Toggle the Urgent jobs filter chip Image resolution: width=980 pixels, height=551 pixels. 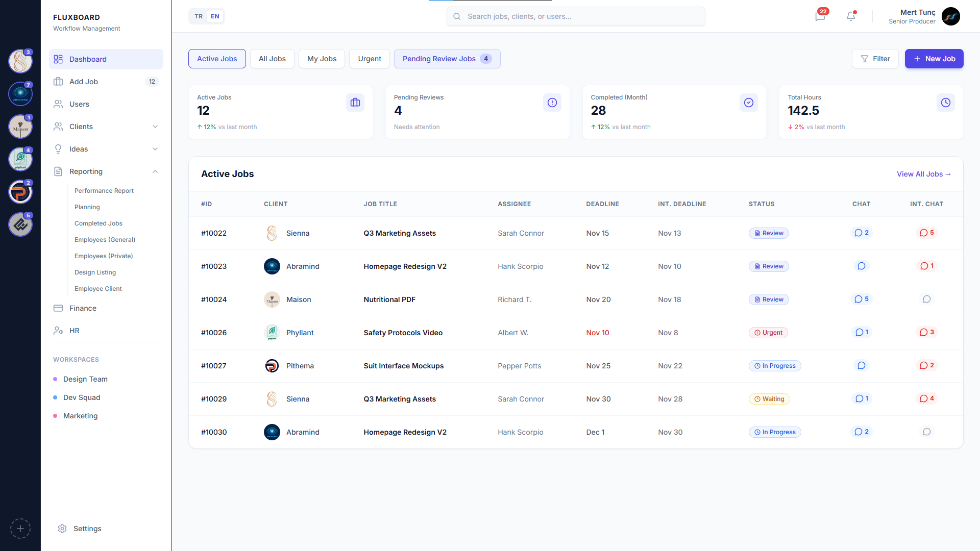point(369,59)
